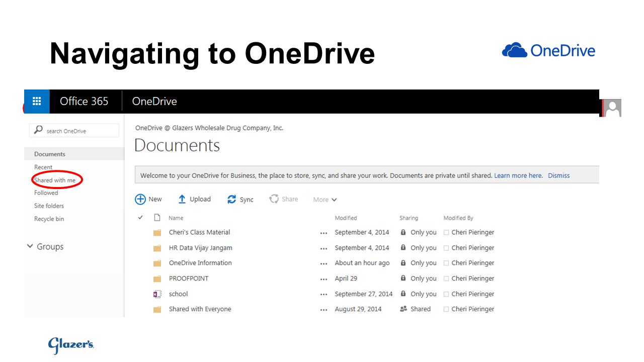Viewport: 644px width, 362px height.
Task: Click Only you on OneDrive Information row
Action: tap(424, 263)
